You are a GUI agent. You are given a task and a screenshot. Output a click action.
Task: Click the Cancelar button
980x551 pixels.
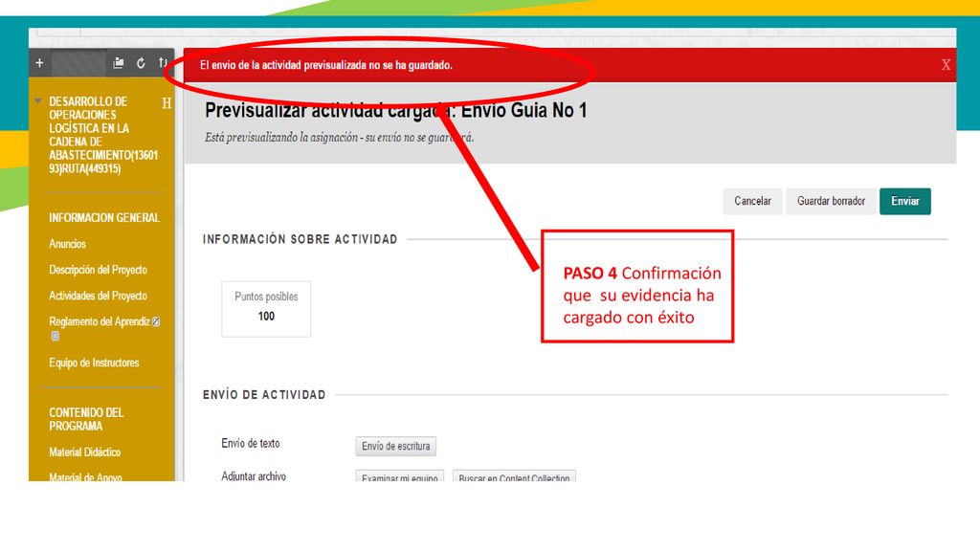(x=752, y=201)
